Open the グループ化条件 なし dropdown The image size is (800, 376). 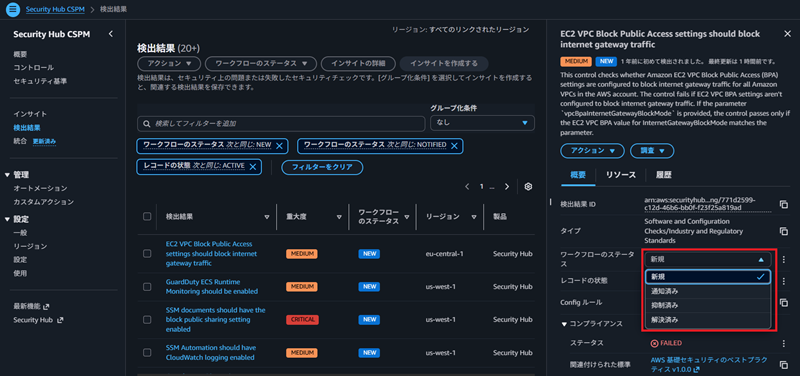click(482, 123)
